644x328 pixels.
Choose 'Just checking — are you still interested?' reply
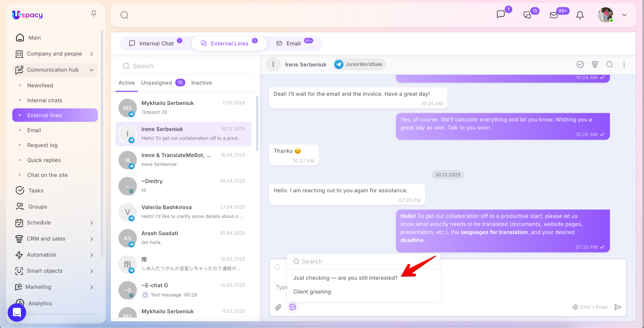(345, 278)
